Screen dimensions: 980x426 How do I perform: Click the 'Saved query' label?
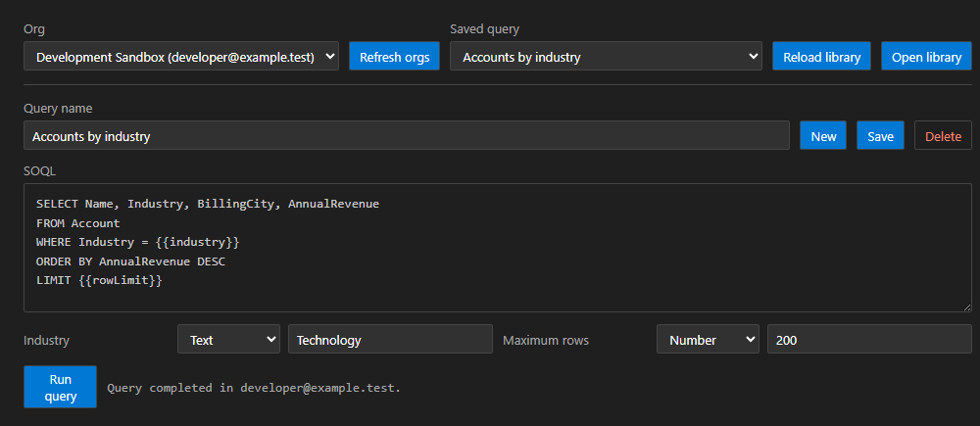[484, 28]
